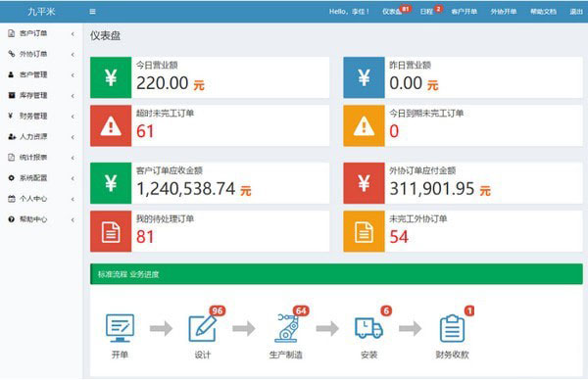
Task: Click the 系统配置 gear icon in sidebar
Action: click(11, 177)
